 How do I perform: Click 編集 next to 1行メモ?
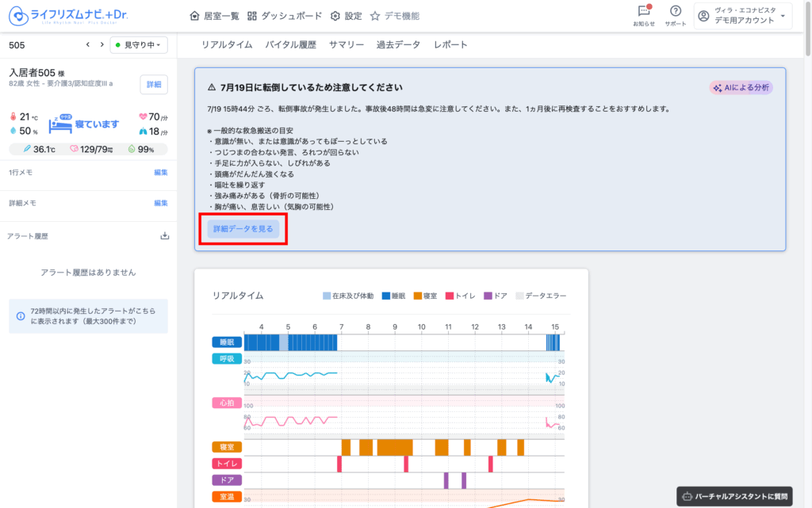[160, 172]
